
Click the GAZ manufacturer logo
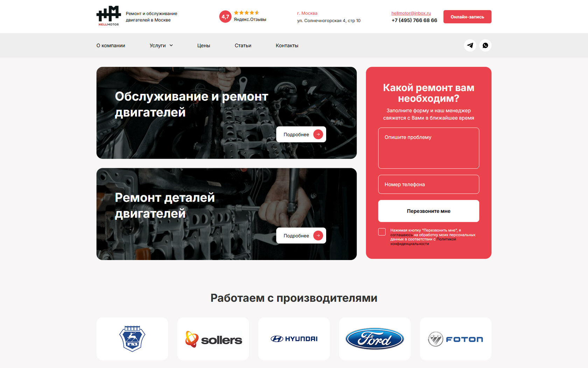(x=132, y=339)
